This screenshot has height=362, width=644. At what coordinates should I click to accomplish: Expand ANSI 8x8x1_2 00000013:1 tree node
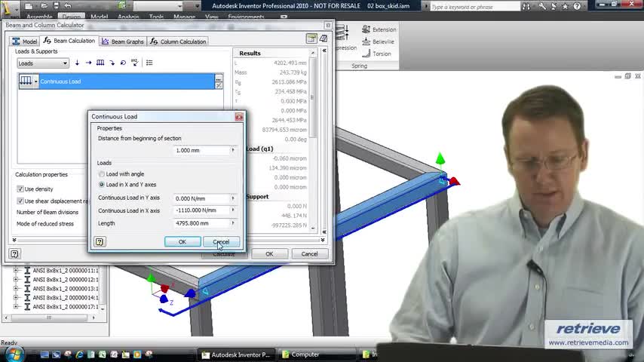(16, 288)
